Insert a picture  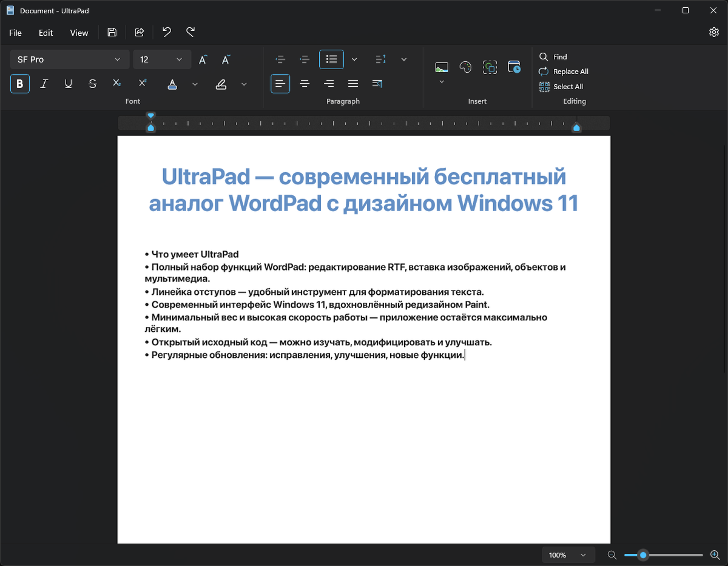[x=442, y=67]
